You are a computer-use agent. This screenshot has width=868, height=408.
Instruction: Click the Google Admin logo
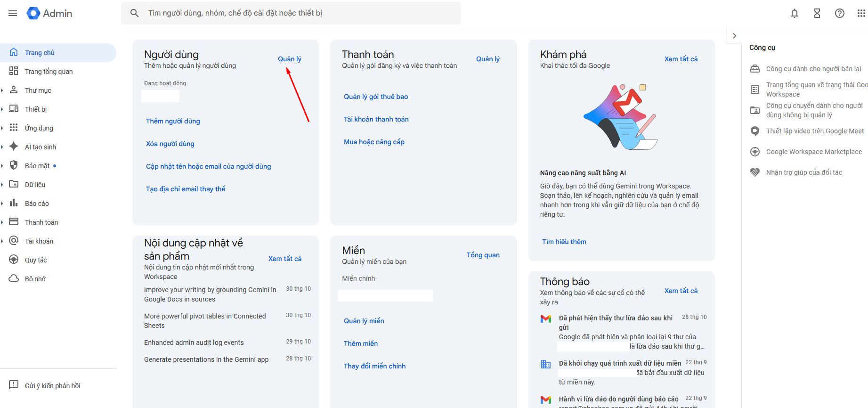pos(49,13)
